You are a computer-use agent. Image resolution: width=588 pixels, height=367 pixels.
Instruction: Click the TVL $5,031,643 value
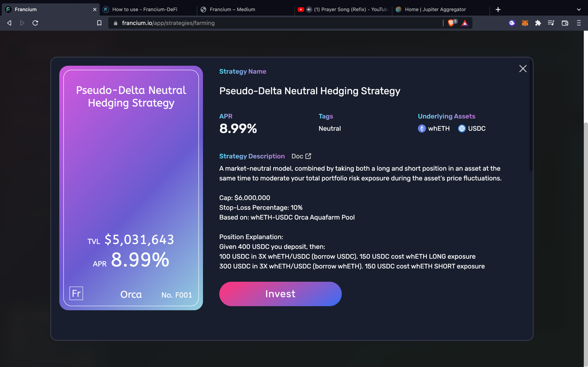139,240
